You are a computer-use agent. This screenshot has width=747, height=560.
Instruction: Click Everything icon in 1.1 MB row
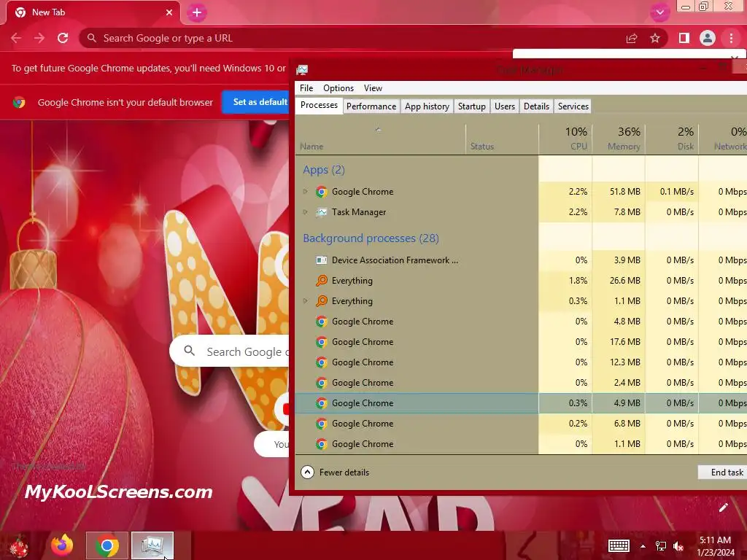322,301
